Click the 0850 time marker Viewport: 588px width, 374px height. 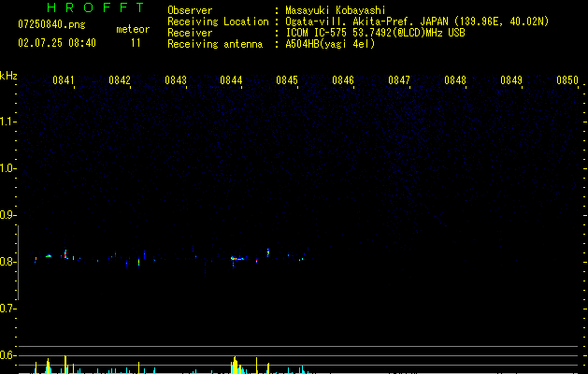point(567,80)
